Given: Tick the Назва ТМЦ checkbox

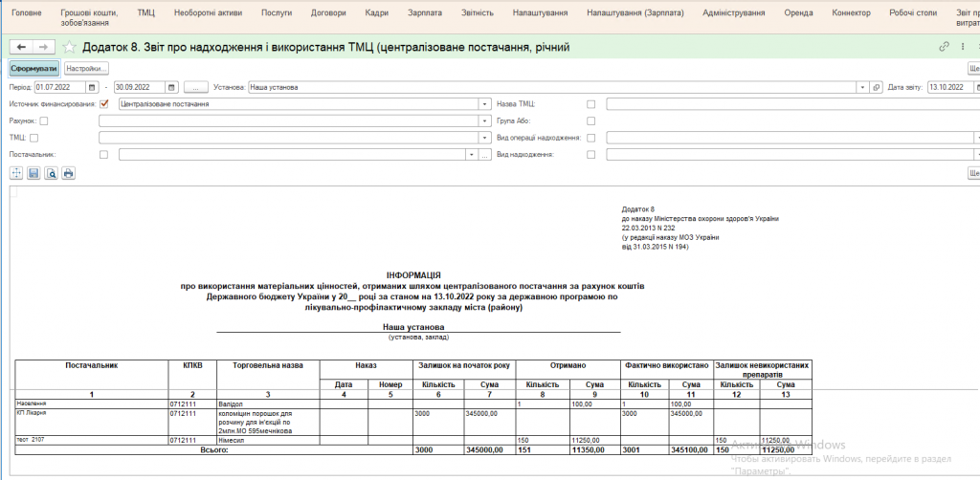Looking at the screenshot, I should (590, 103).
